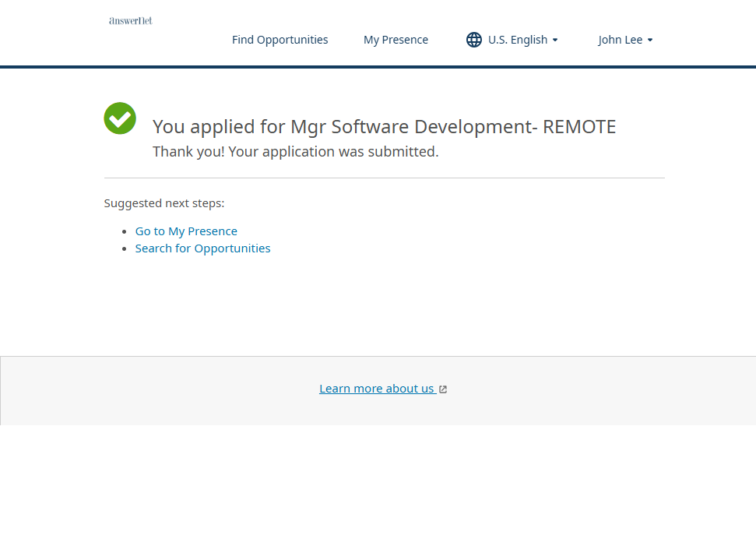Click the Suggested next steps label
Image resolution: width=756 pixels, height=546 pixels.
(164, 203)
